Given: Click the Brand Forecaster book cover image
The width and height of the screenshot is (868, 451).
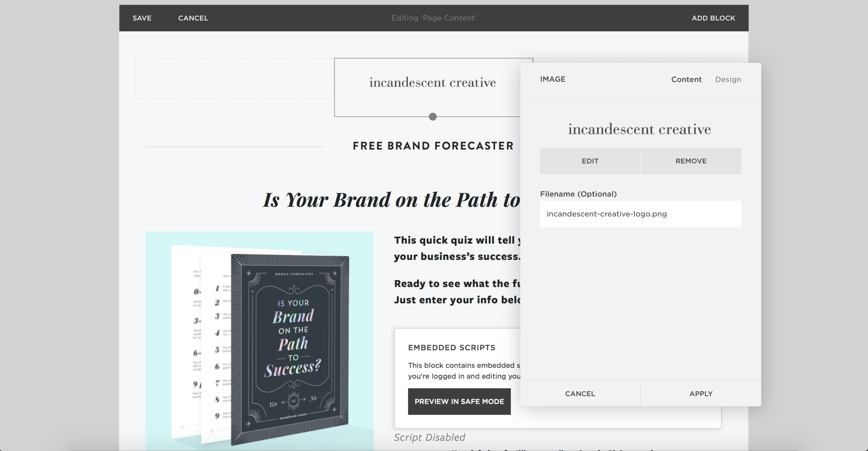Looking at the screenshot, I should [259, 341].
